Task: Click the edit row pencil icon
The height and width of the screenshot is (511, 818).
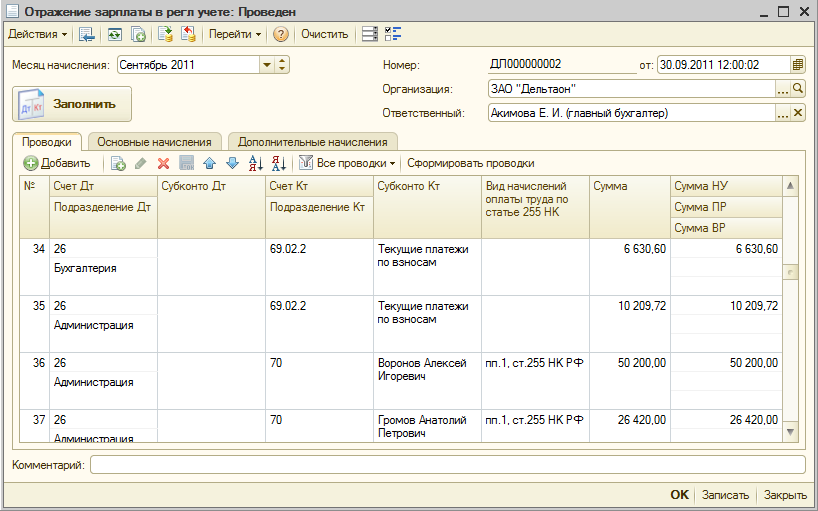Action: pos(140,164)
